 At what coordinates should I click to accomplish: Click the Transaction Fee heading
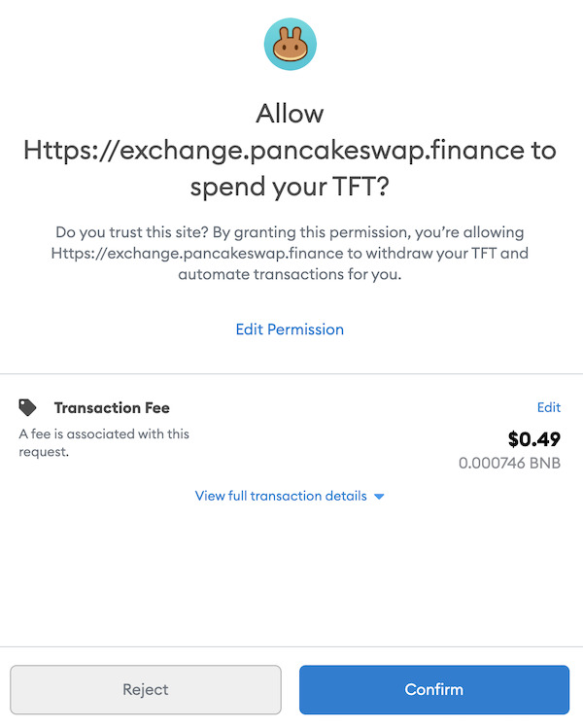[x=112, y=407]
